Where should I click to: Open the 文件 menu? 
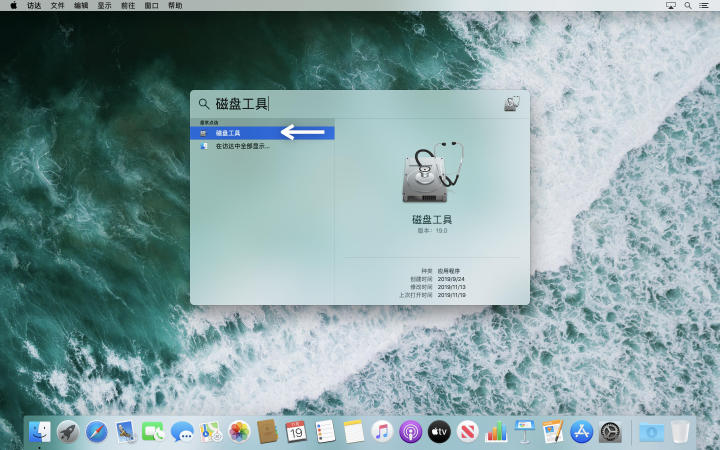click(x=57, y=6)
